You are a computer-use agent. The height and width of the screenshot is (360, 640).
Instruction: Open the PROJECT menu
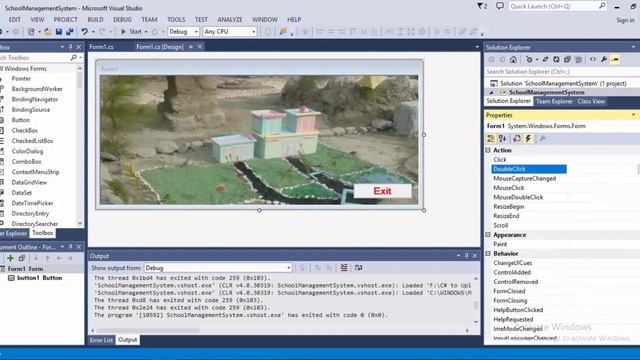coord(65,20)
